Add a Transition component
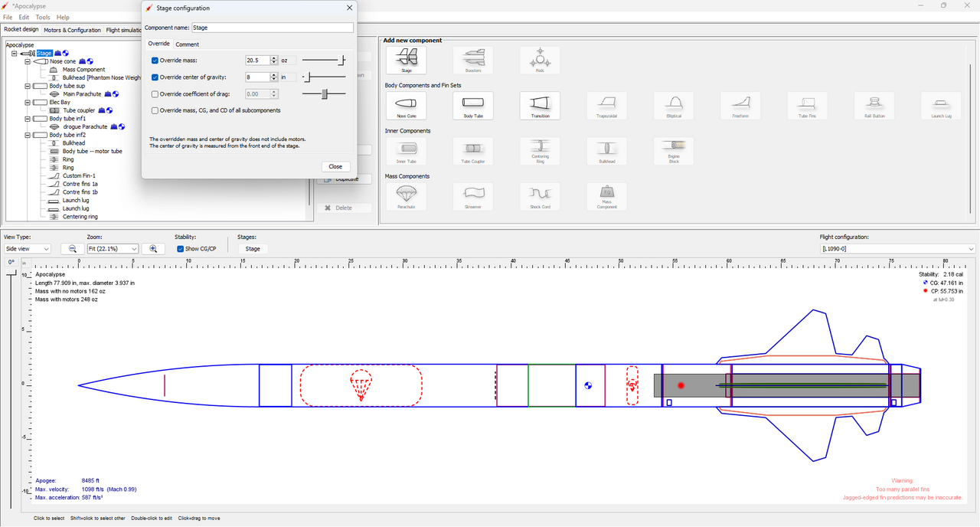Image resolution: width=980 pixels, height=527 pixels. pos(540,106)
